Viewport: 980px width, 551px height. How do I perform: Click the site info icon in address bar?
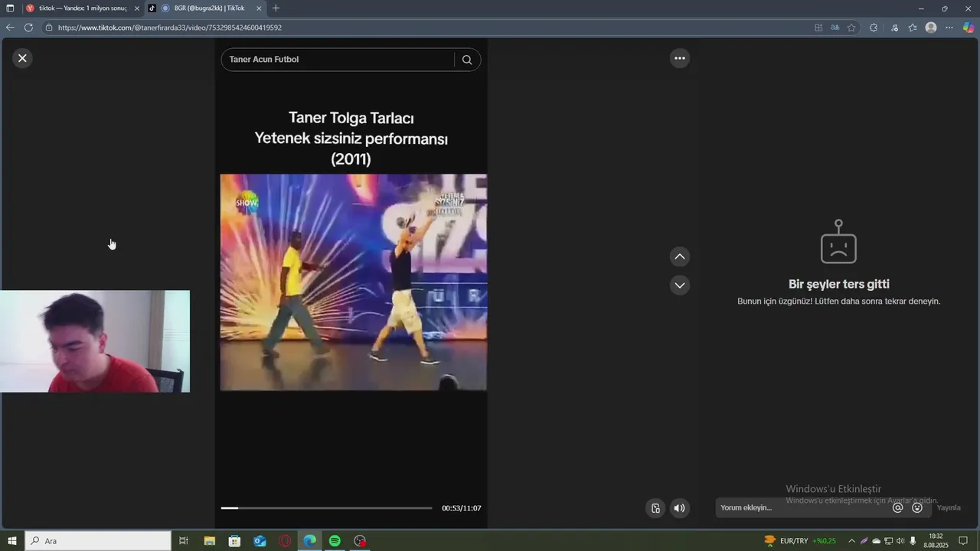pos(49,28)
